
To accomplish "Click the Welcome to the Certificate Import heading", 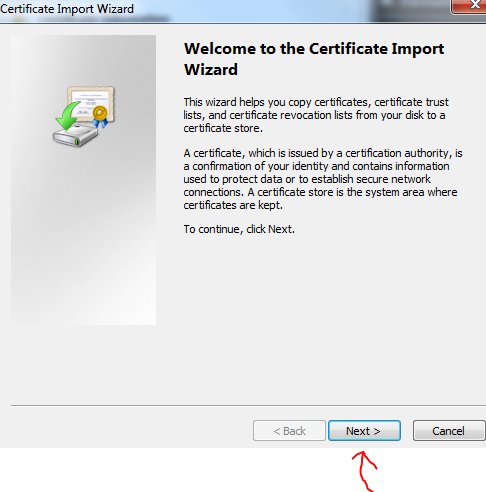I will [x=314, y=49].
